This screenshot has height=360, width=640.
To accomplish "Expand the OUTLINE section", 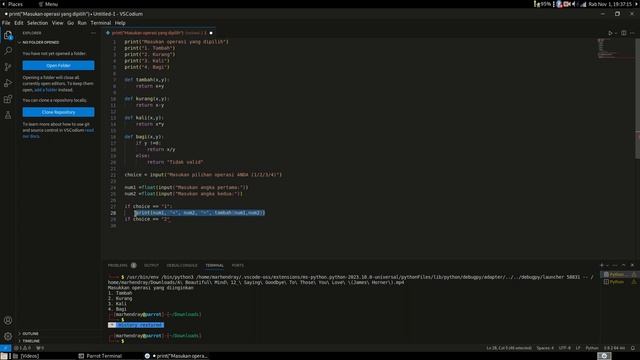I will 57,334.
